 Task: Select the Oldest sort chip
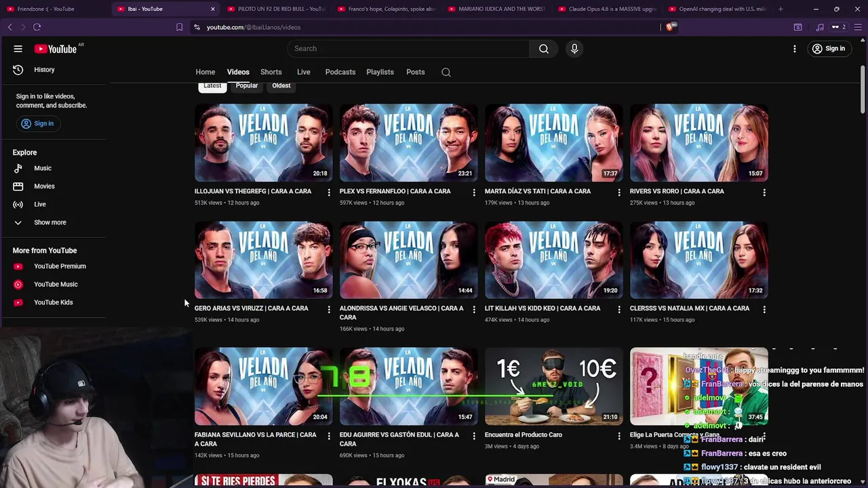(281, 86)
